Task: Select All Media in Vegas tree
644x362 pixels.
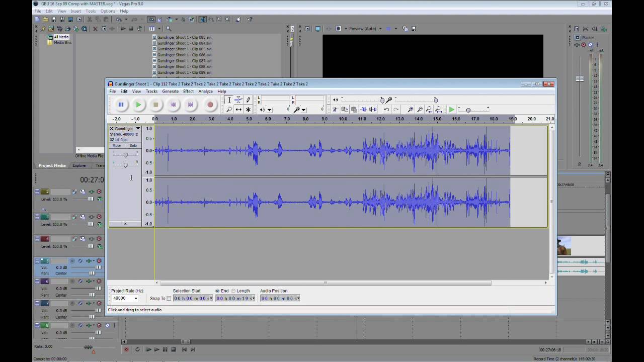Action: coord(61,37)
